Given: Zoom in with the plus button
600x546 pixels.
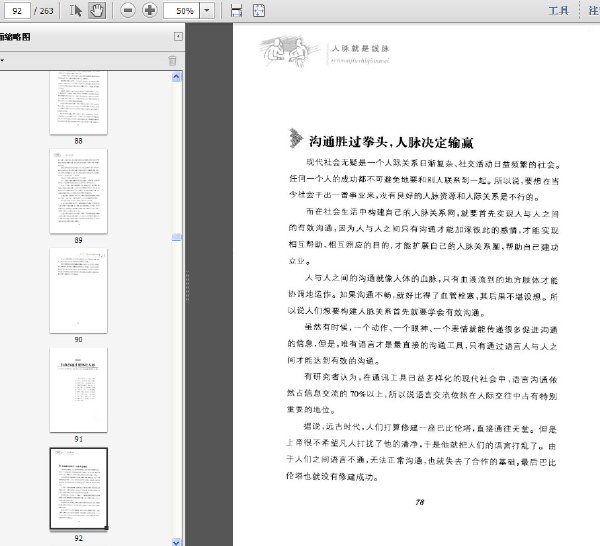Looking at the screenshot, I should coord(150,10).
